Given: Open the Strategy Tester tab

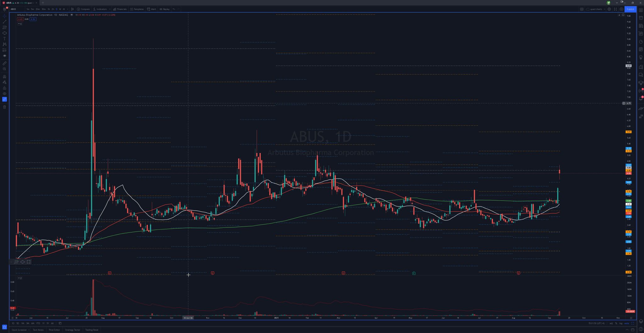Looking at the screenshot, I should [73, 330].
